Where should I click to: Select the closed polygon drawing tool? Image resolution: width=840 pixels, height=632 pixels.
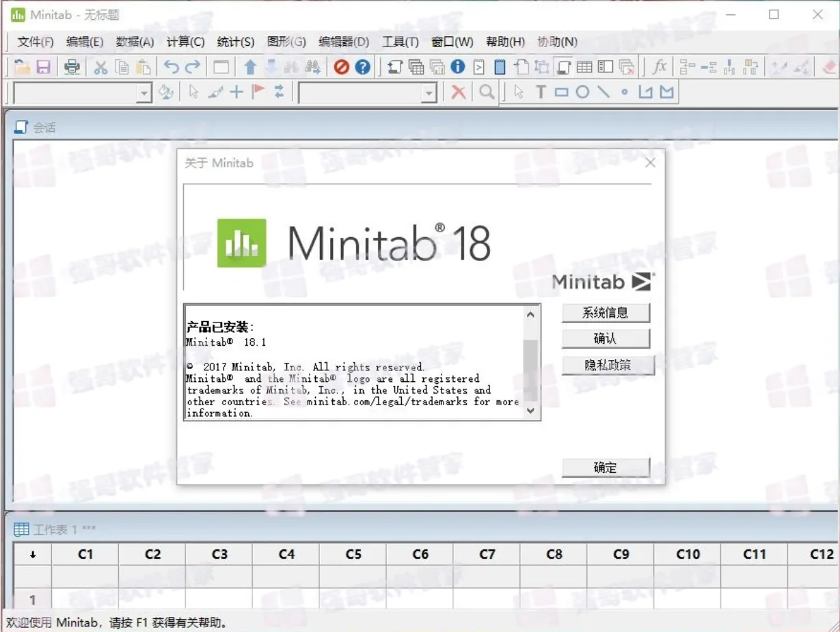[x=666, y=92]
